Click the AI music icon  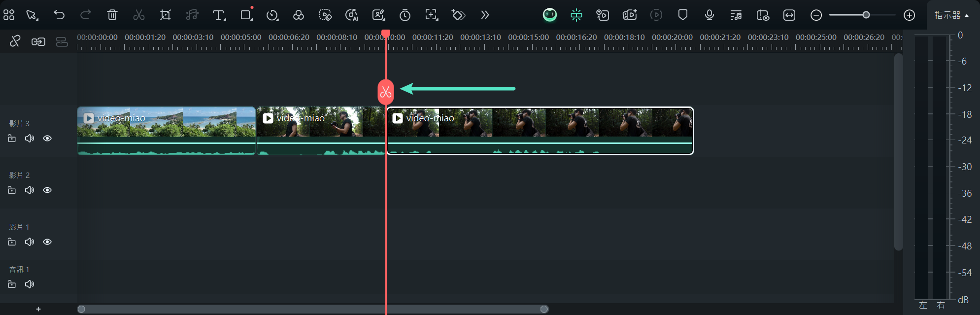(x=352, y=15)
